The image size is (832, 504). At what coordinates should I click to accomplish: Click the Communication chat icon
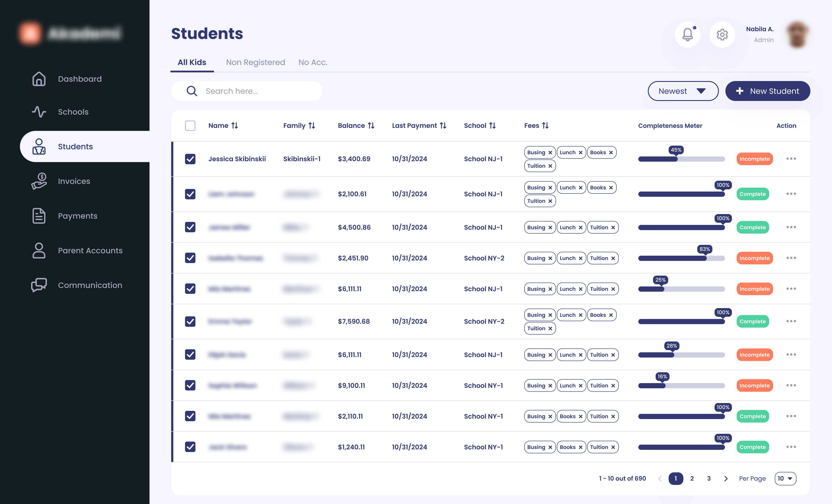39,285
